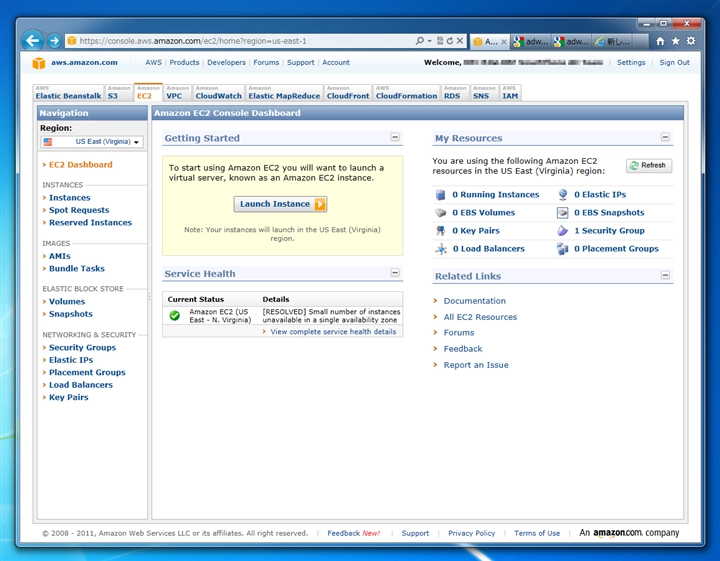Open Terms of Use in the footer
The width and height of the screenshot is (720, 561).
pyautogui.click(x=537, y=533)
